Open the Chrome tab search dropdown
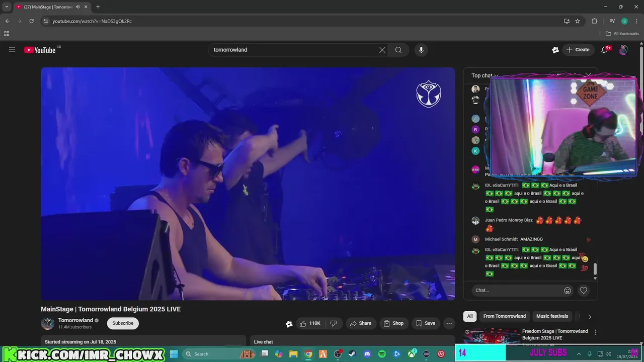 (7, 7)
